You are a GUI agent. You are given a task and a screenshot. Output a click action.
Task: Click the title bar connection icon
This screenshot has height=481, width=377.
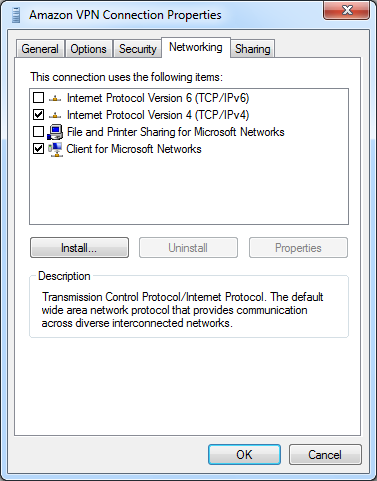(15, 15)
